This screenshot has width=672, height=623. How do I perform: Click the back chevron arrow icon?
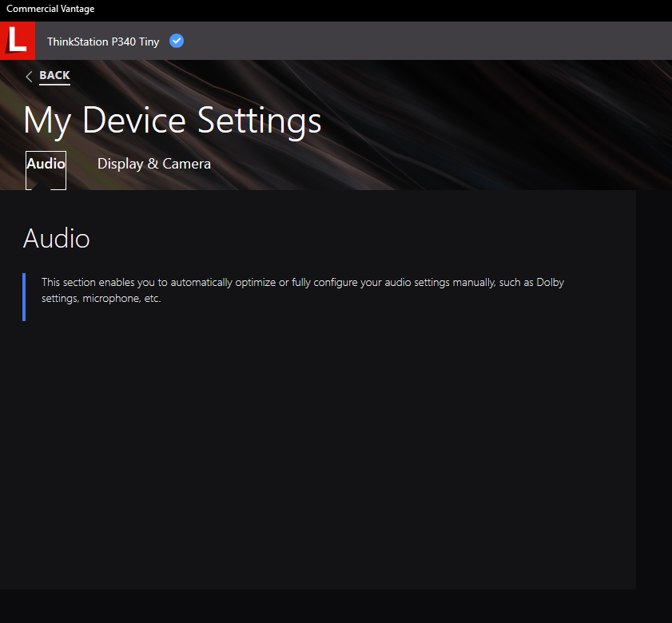point(29,76)
